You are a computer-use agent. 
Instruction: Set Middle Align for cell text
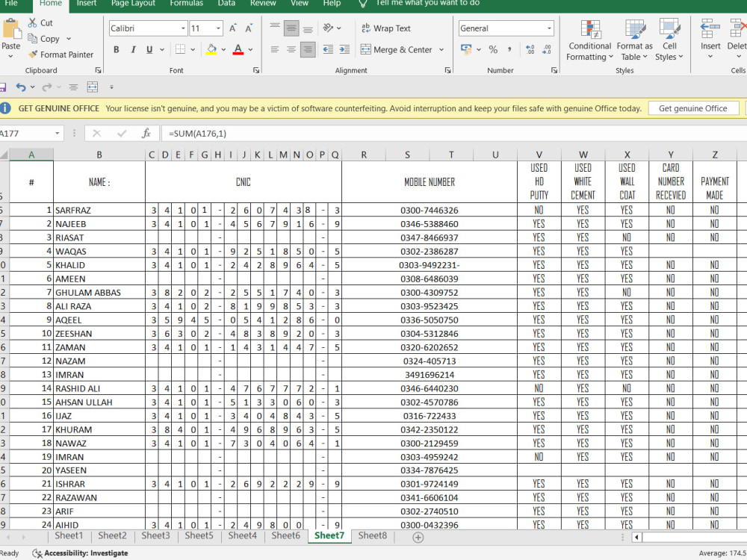[x=291, y=28]
